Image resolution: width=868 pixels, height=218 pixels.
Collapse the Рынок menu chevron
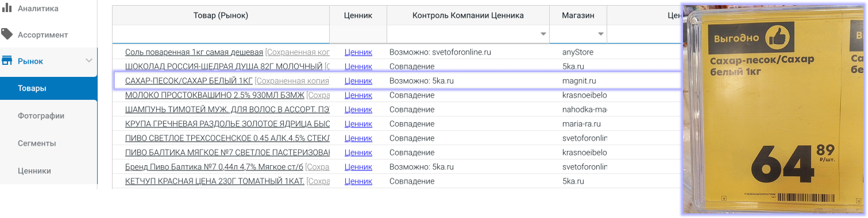88,61
